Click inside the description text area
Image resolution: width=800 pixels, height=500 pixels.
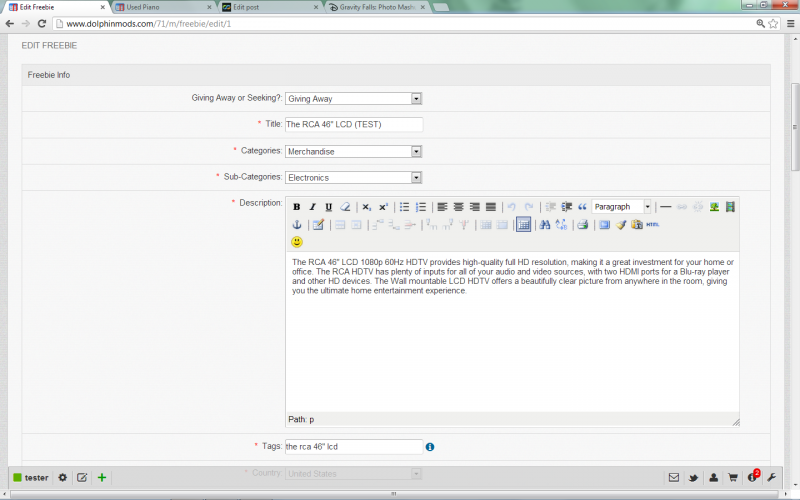512,332
